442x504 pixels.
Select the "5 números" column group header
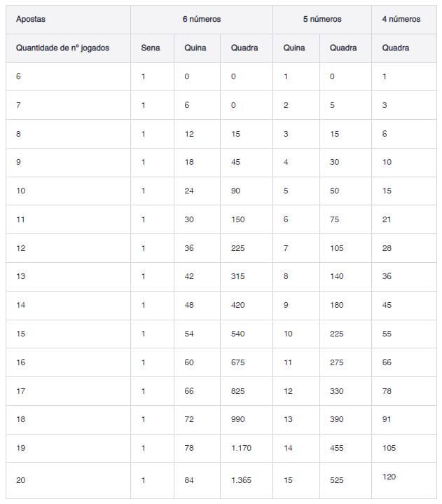click(322, 19)
